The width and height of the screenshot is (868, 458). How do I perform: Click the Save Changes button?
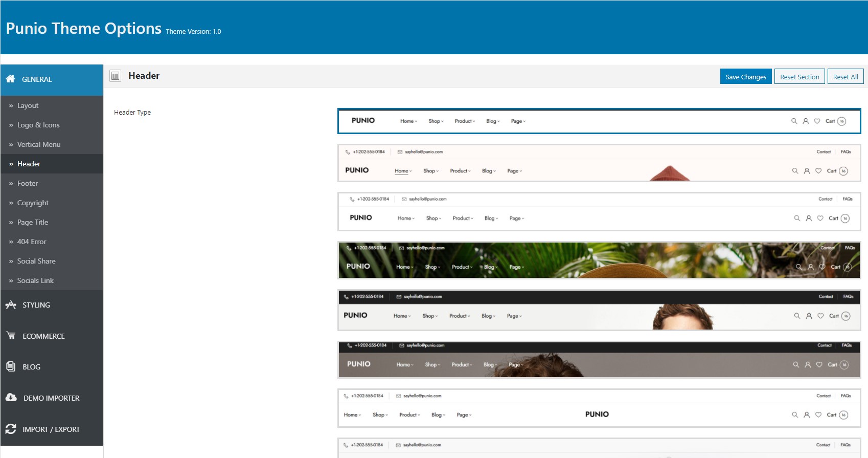(746, 77)
